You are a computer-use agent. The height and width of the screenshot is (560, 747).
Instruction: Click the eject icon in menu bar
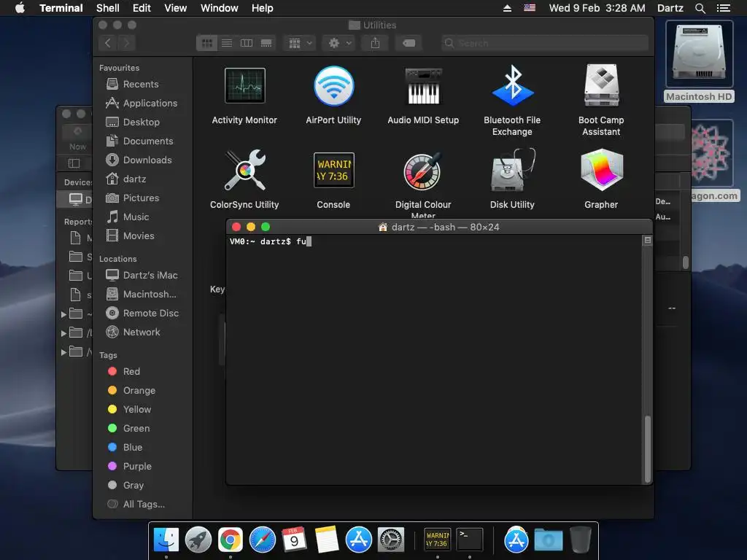tap(508, 8)
